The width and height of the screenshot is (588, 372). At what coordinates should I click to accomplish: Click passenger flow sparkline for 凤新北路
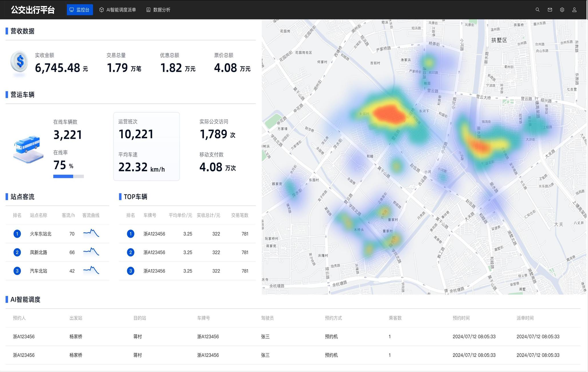91,252
